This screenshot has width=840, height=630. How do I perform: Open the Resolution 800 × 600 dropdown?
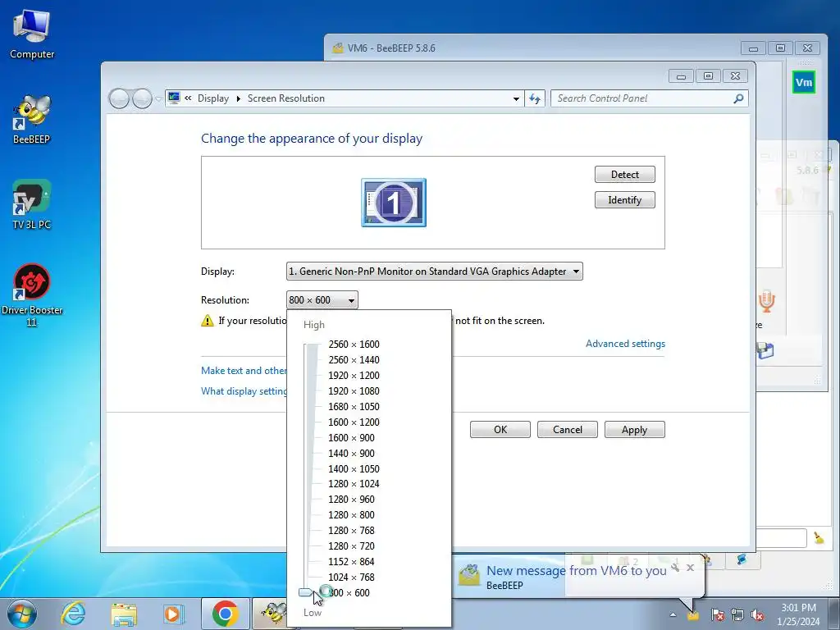pos(322,300)
